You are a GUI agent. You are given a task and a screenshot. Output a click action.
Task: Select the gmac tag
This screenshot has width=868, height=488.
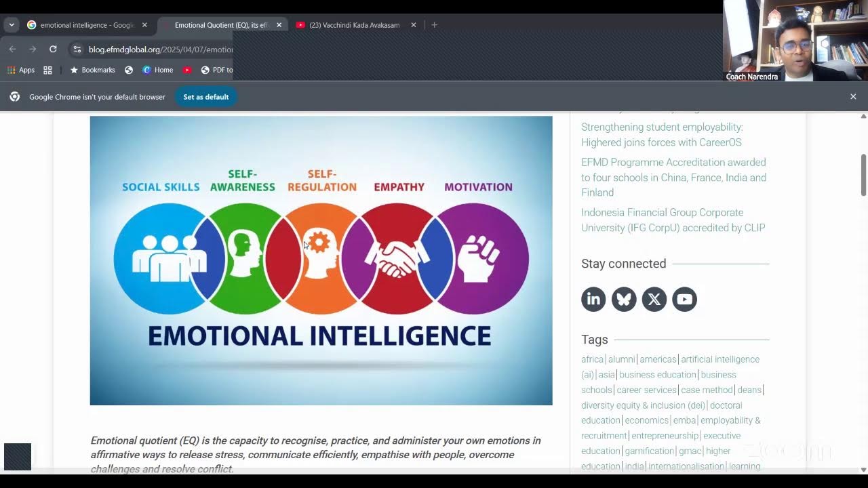coord(690,451)
